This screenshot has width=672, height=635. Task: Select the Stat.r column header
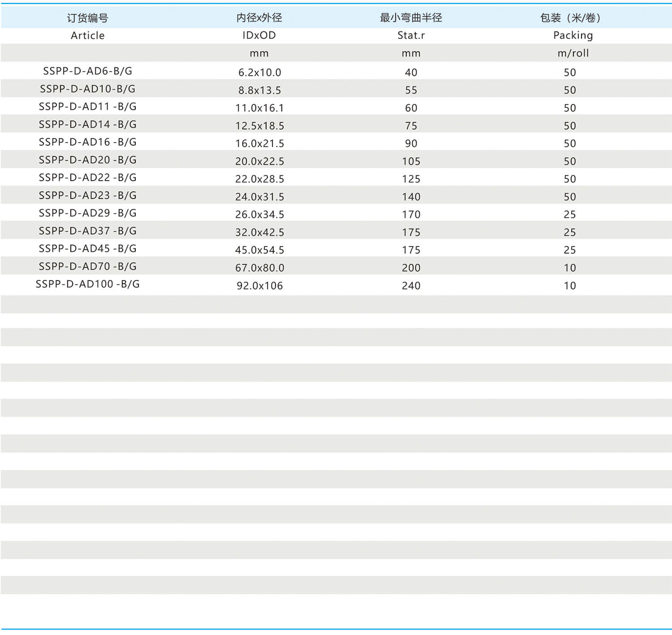point(411,35)
